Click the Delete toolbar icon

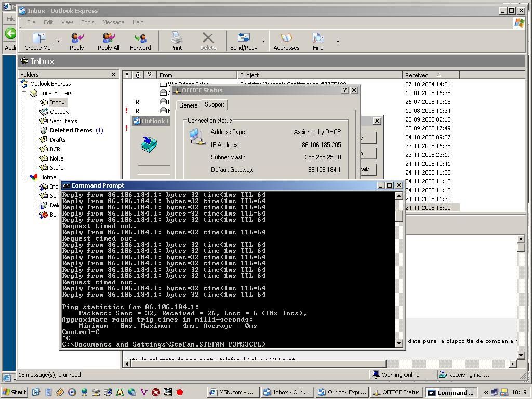(x=208, y=41)
